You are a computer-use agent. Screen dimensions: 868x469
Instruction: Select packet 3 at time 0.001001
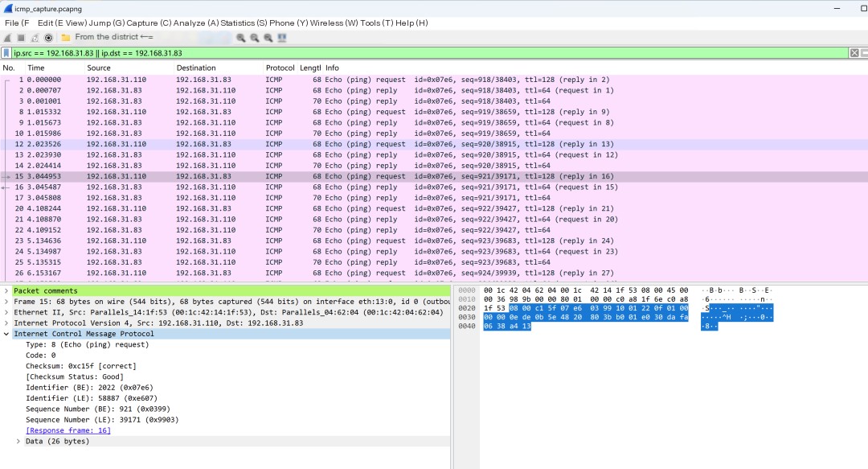(434, 101)
